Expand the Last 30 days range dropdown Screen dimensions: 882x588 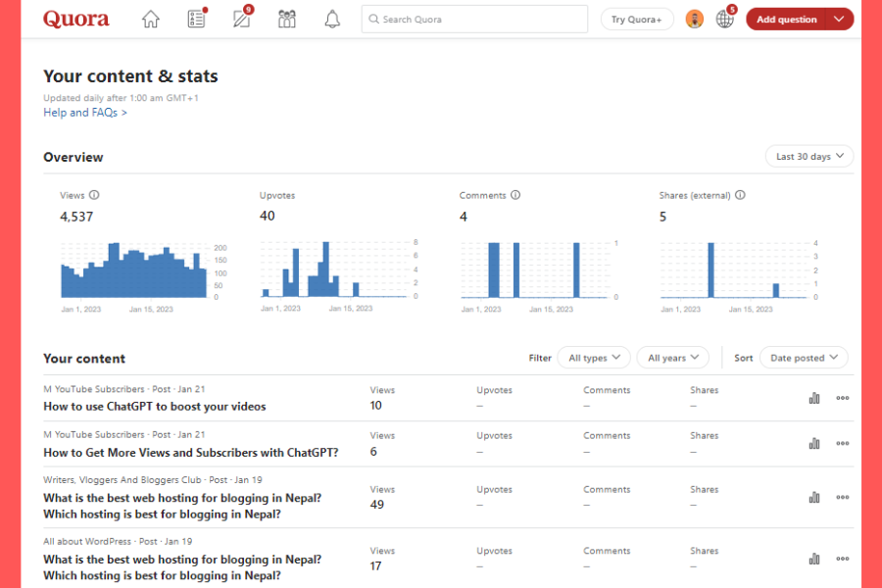point(809,157)
